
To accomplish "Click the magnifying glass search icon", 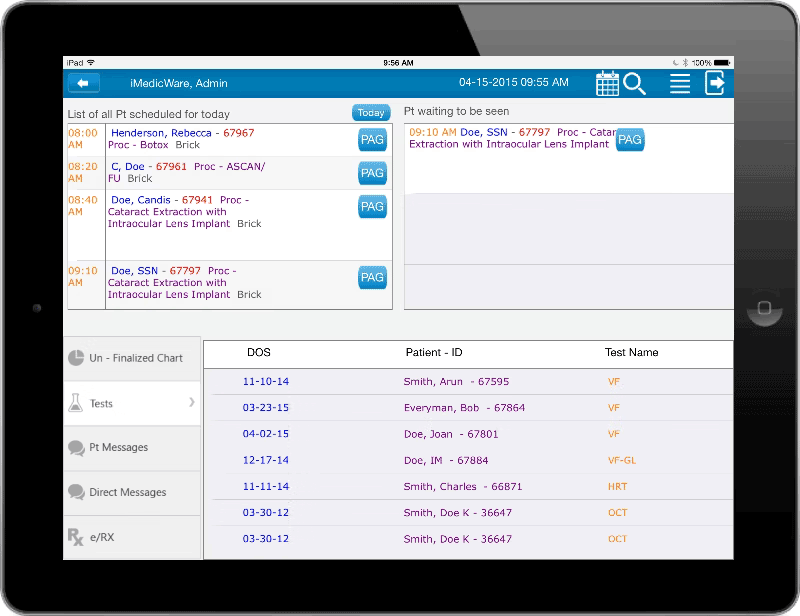I will coord(635,84).
